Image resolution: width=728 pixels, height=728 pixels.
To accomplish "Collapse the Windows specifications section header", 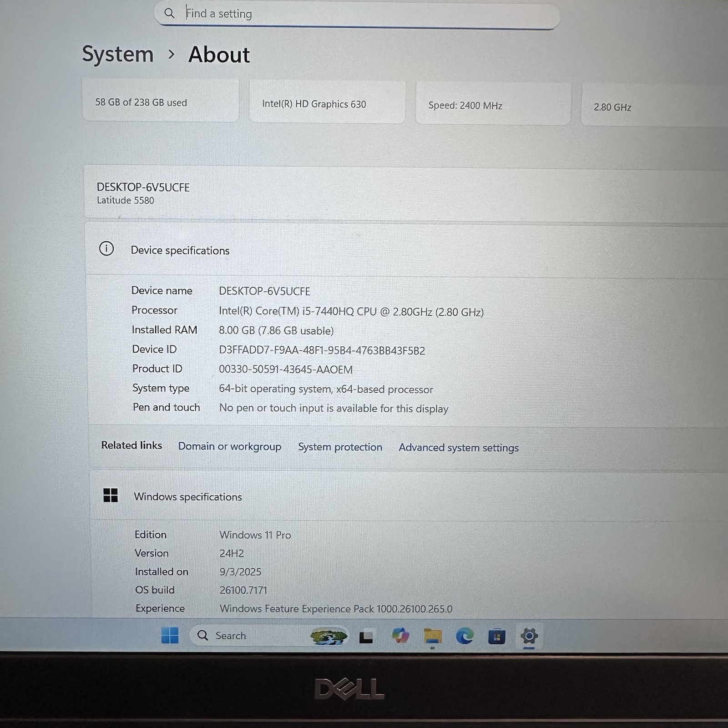I will pos(409,496).
